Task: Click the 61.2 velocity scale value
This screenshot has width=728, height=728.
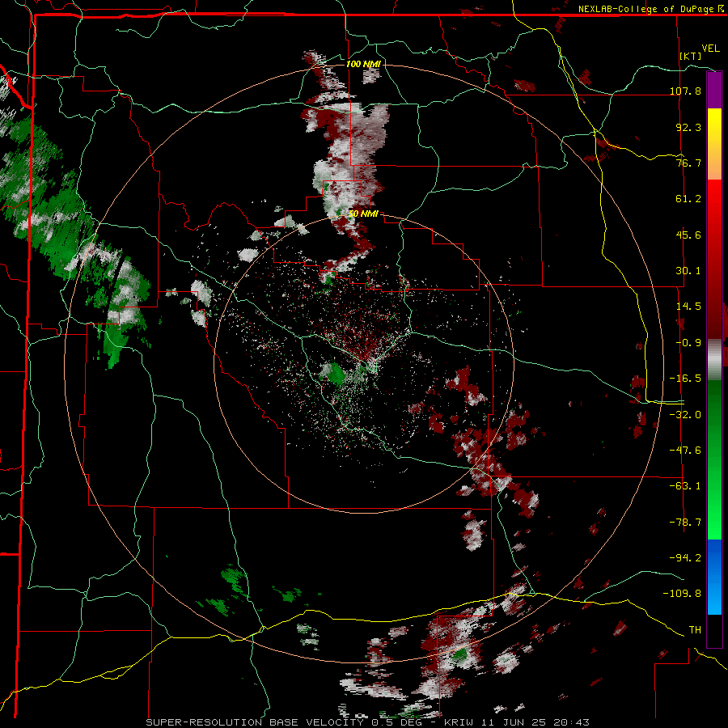Action: (688, 199)
